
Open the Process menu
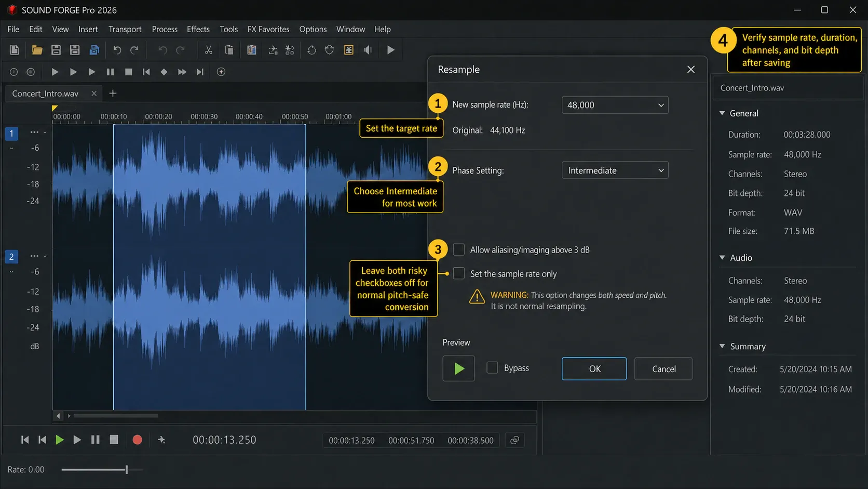pyautogui.click(x=165, y=29)
